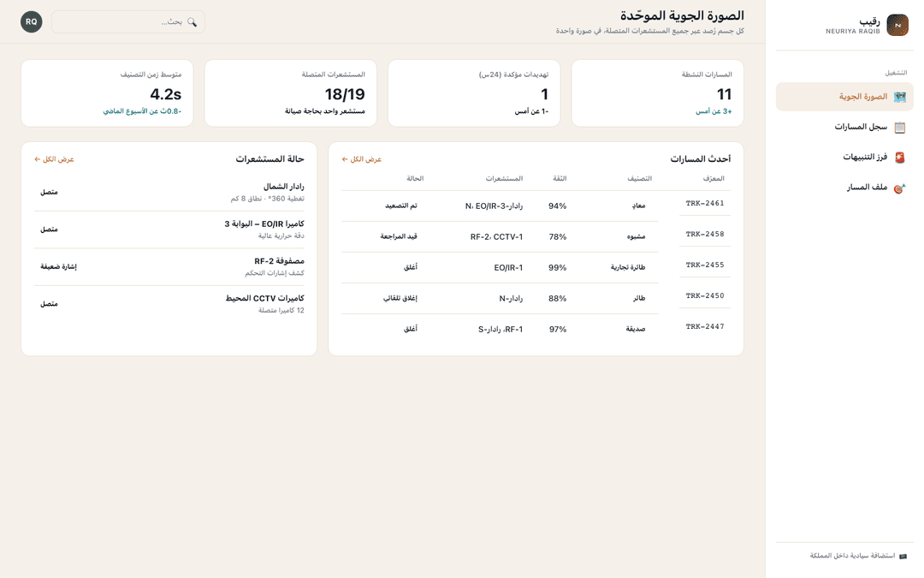Click the استضافة سيادية داخل المملكة footer text
The width and height of the screenshot is (924, 578).
tap(852, 556)
